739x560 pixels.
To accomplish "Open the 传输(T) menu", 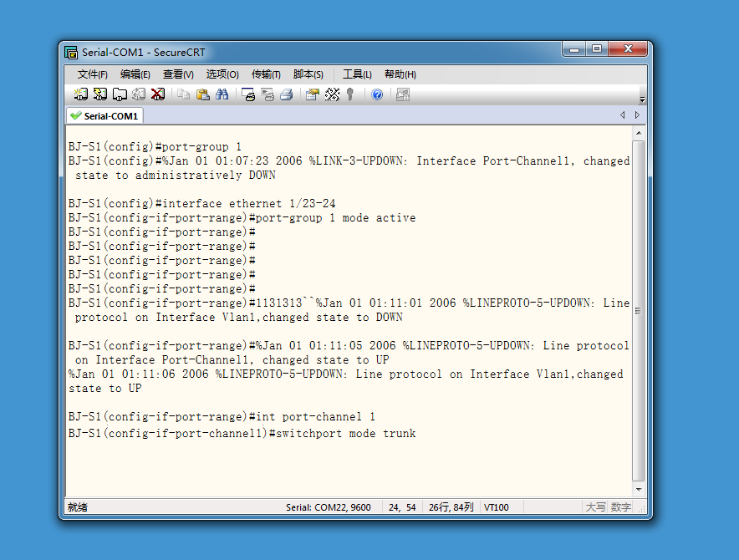I will (x=266, y=74).
